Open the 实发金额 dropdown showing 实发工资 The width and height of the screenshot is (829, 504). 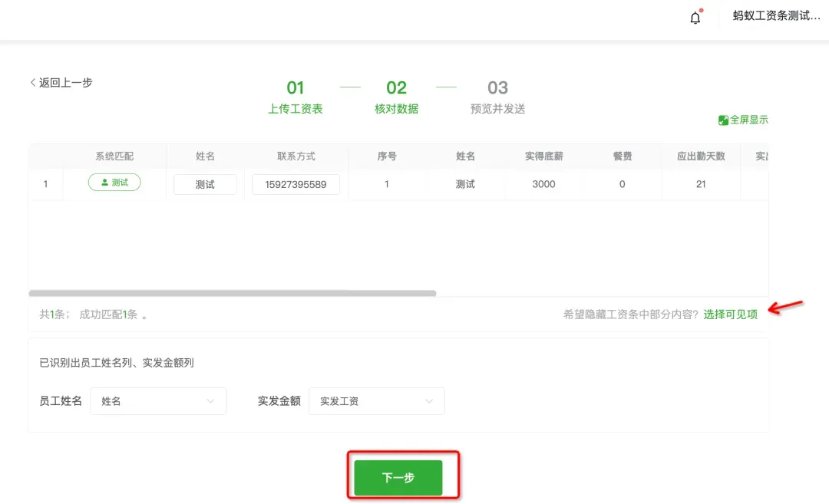(376, 401)
